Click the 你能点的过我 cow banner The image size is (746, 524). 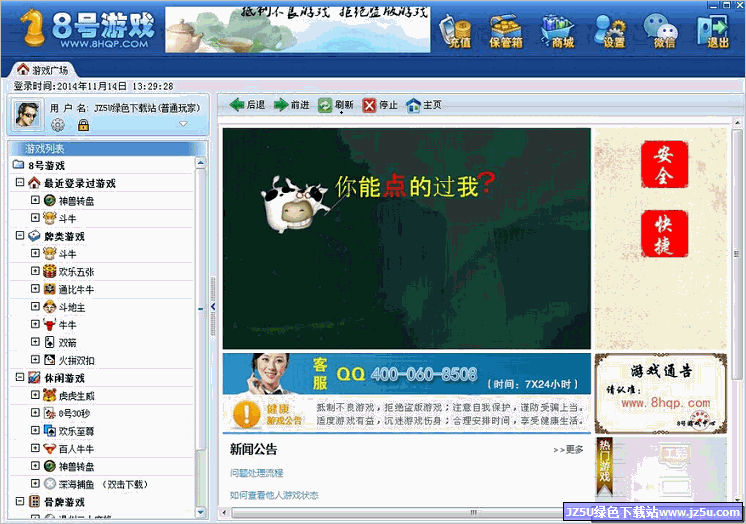tap(407, 238)
